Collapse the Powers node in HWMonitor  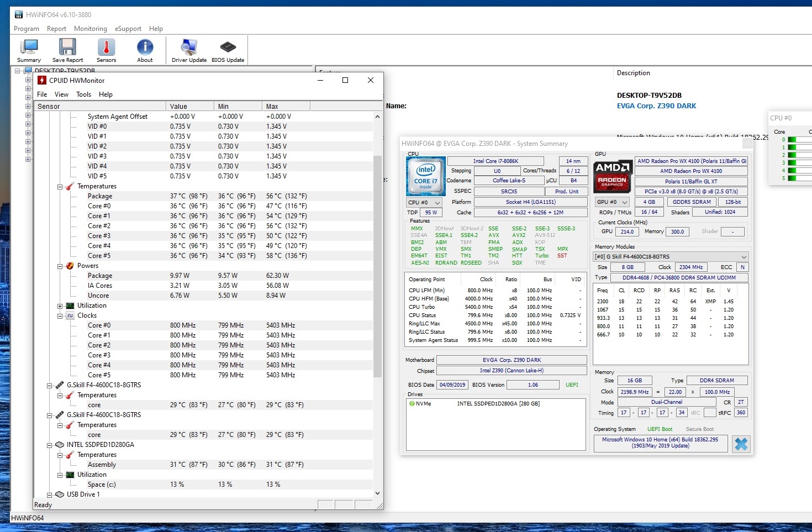coord(60,266)
